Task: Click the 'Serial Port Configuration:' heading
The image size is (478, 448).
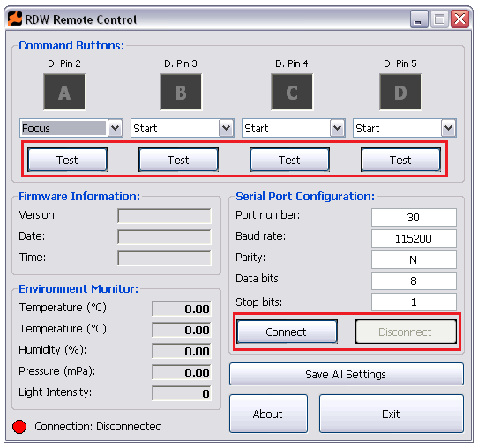Action: (x=305, y=197)
